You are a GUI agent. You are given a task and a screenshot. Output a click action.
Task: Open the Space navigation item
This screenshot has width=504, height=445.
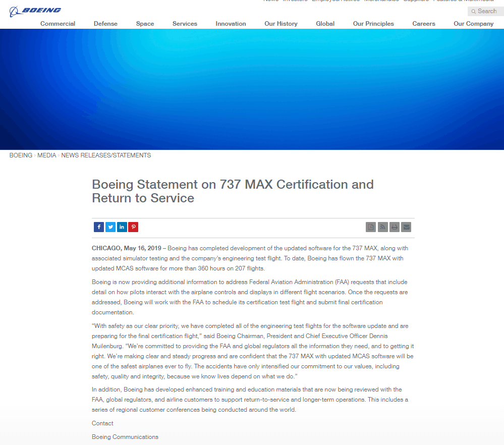[x=145, y=24]
